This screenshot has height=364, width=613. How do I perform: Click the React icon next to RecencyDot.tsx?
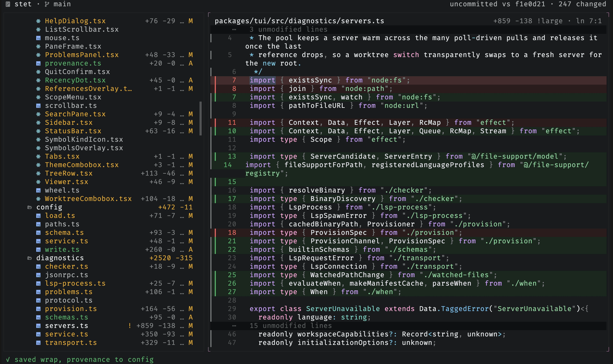(39, 80)
